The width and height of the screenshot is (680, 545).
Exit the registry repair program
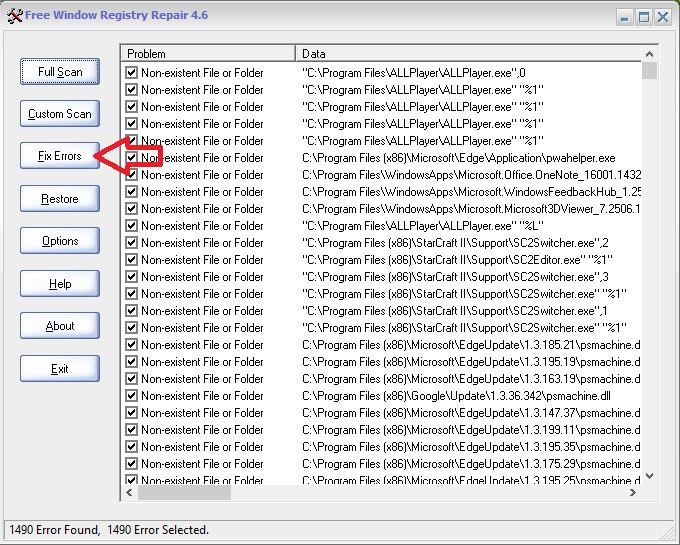[60, 369]
